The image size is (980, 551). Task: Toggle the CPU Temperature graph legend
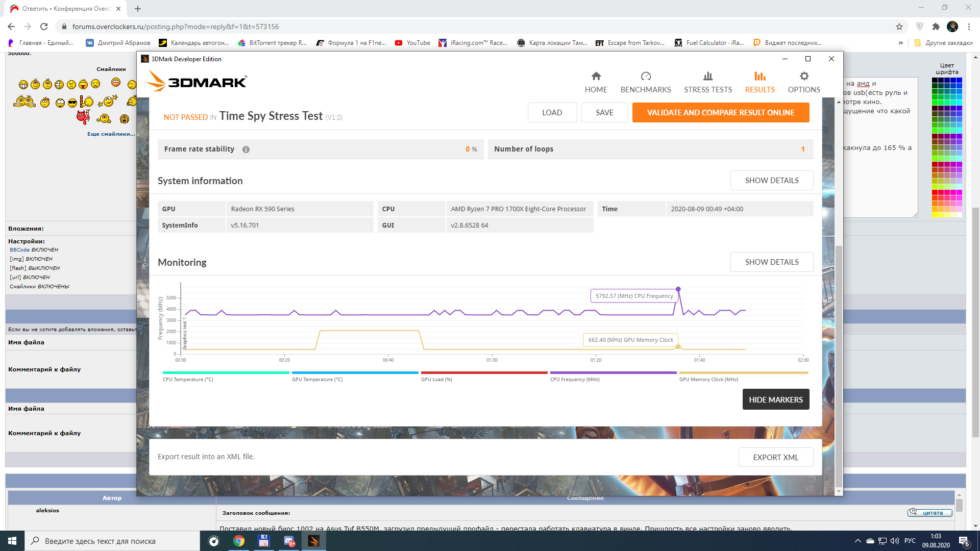pyautogui.click(x=187, y=379)
